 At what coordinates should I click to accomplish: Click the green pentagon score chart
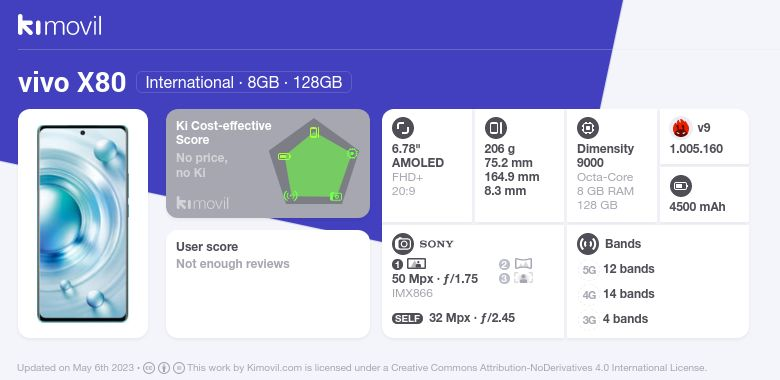tap(314, 161)
